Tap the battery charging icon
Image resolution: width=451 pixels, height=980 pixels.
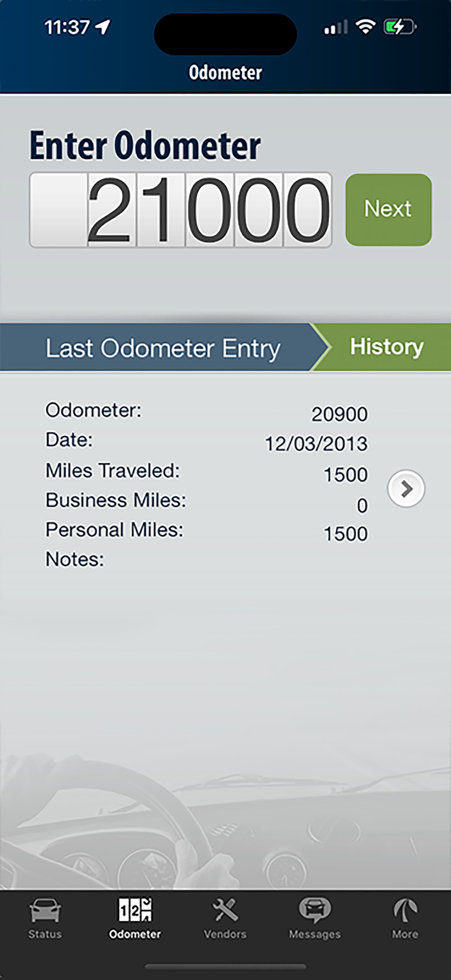(400, 27)
